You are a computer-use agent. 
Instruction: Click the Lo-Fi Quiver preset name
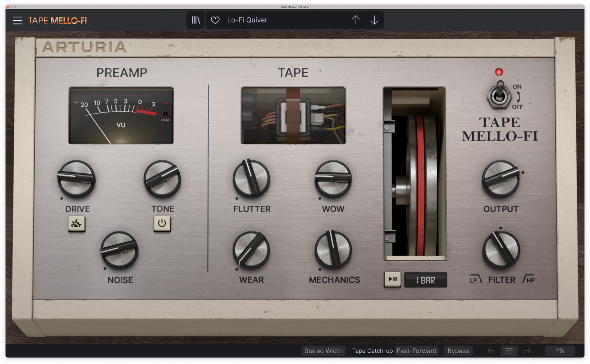247,20
